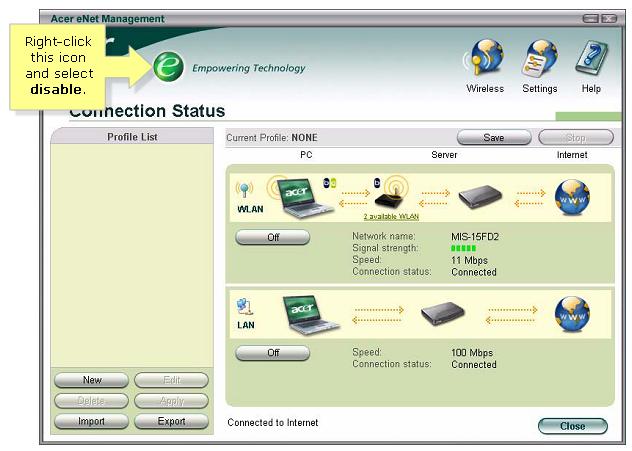Click the Export button
The image size is (632, 451).
coord(171,421)
